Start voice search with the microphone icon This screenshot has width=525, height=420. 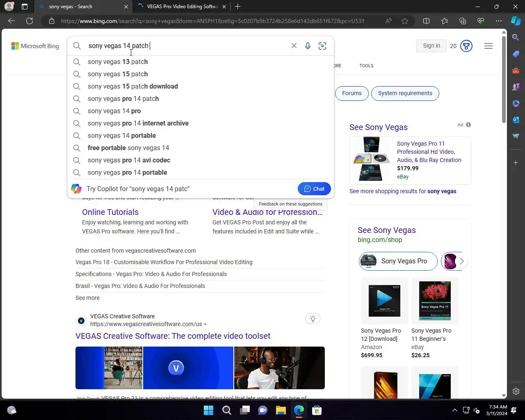(x=308, y=46)
